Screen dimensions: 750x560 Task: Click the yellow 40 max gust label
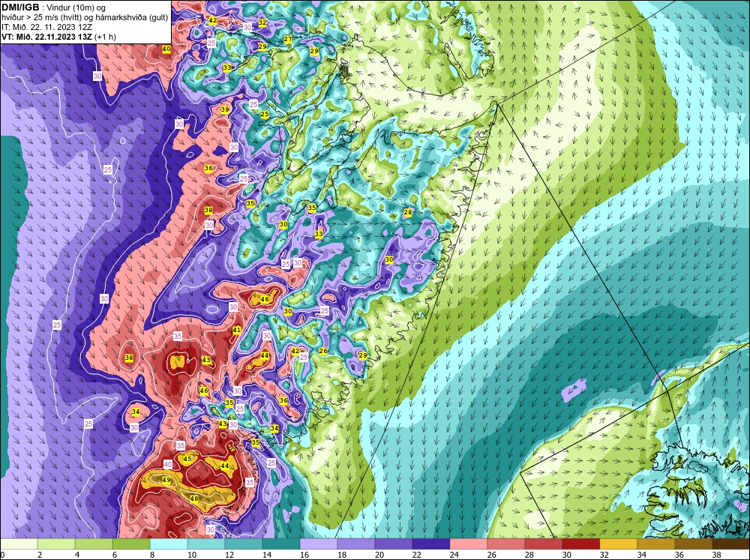[166, 49]
